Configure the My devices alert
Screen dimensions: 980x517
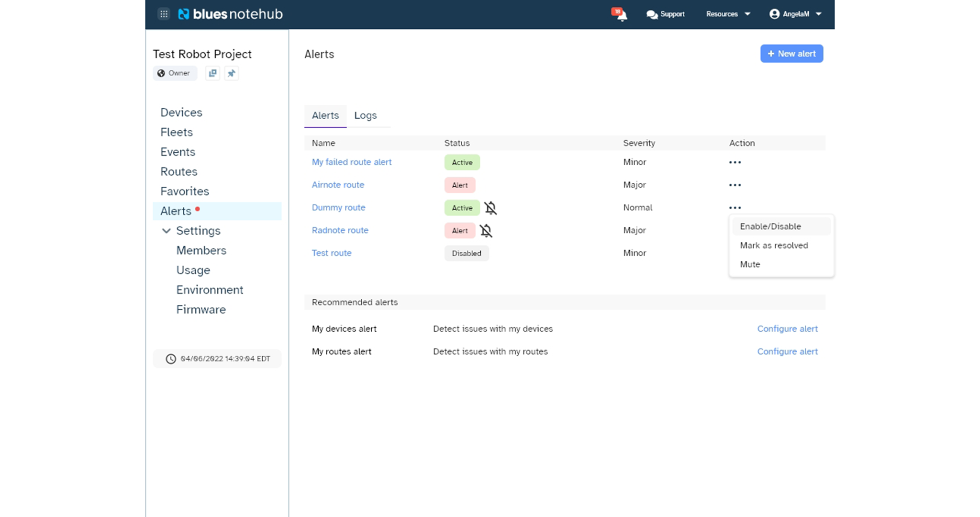click(787, 329)
